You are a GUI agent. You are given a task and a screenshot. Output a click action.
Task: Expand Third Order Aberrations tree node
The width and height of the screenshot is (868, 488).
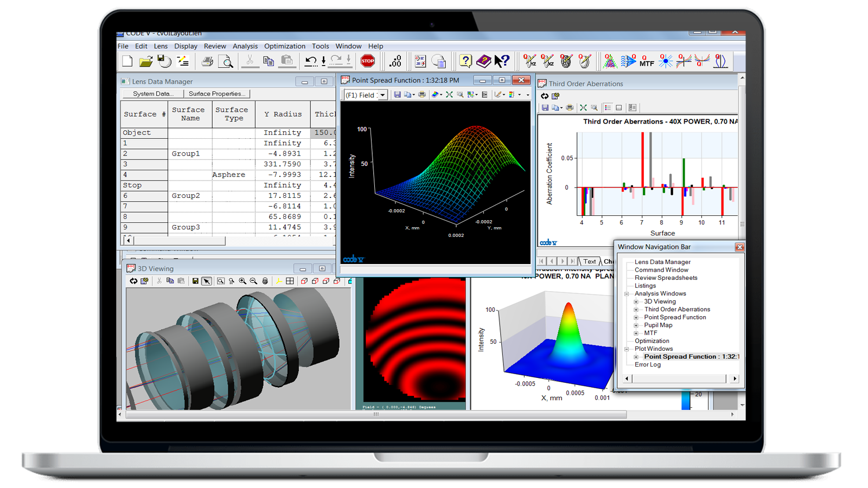click(636, 310)
